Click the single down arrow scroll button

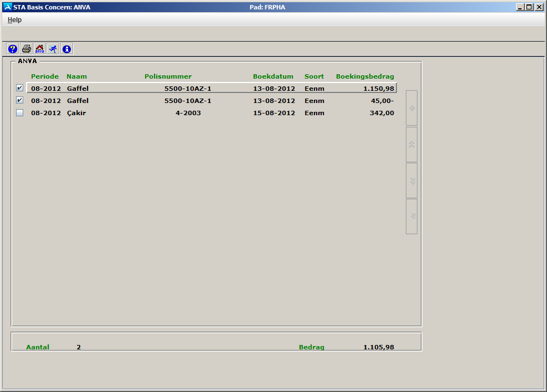click(411, 216)
